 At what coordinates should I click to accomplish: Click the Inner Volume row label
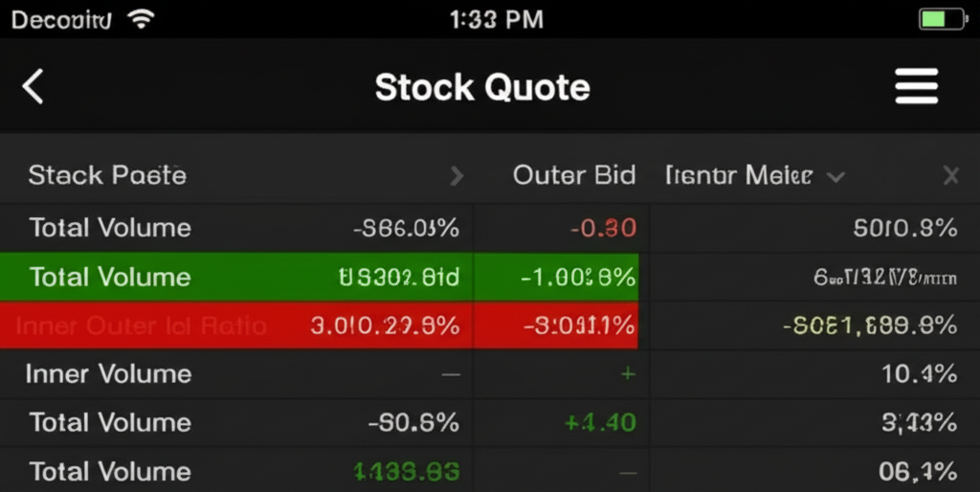click(108, 374)
